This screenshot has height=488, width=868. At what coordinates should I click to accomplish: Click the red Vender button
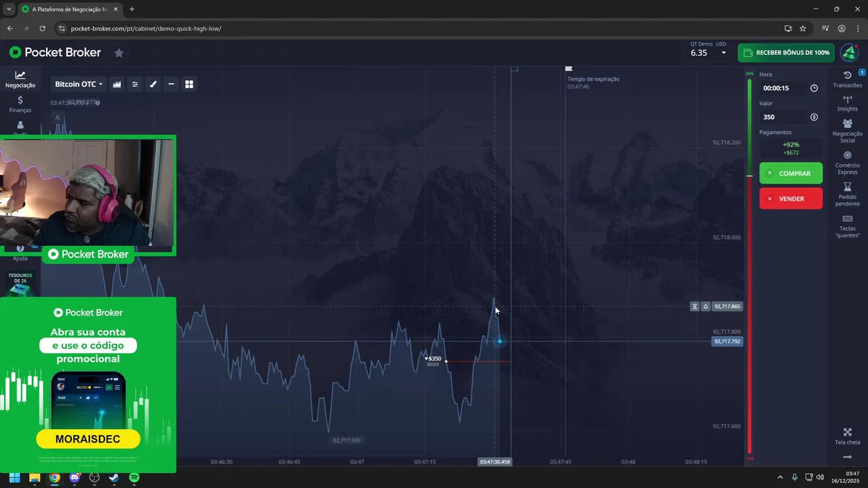791,199
